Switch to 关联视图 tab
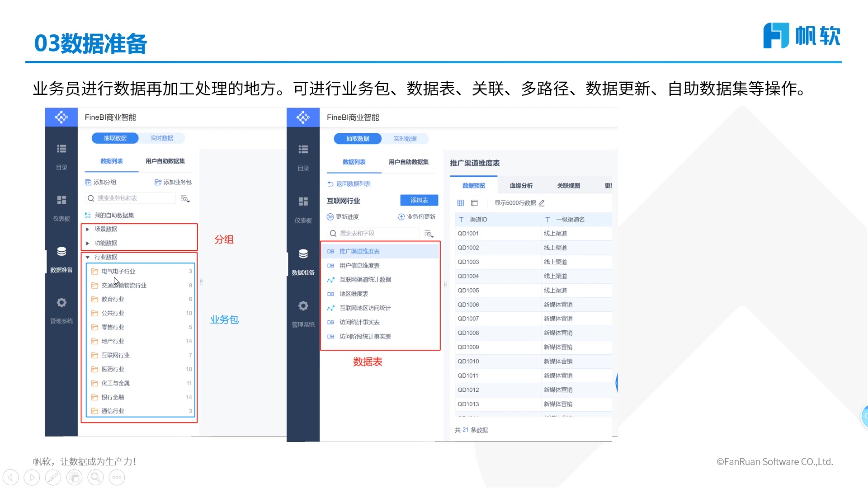This screenshot has width=868, height=488. point(569,186)
